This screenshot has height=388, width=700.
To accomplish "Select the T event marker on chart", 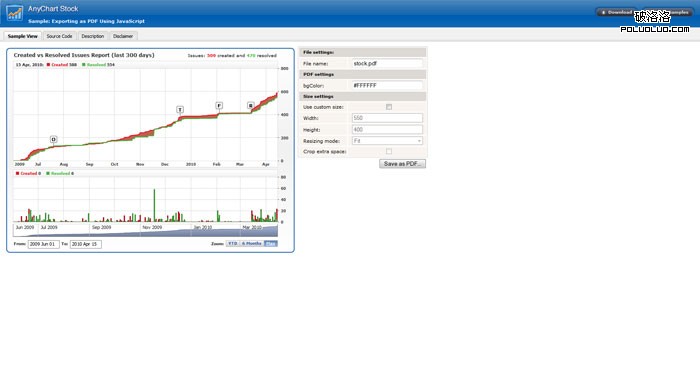I will coord(180,109).
